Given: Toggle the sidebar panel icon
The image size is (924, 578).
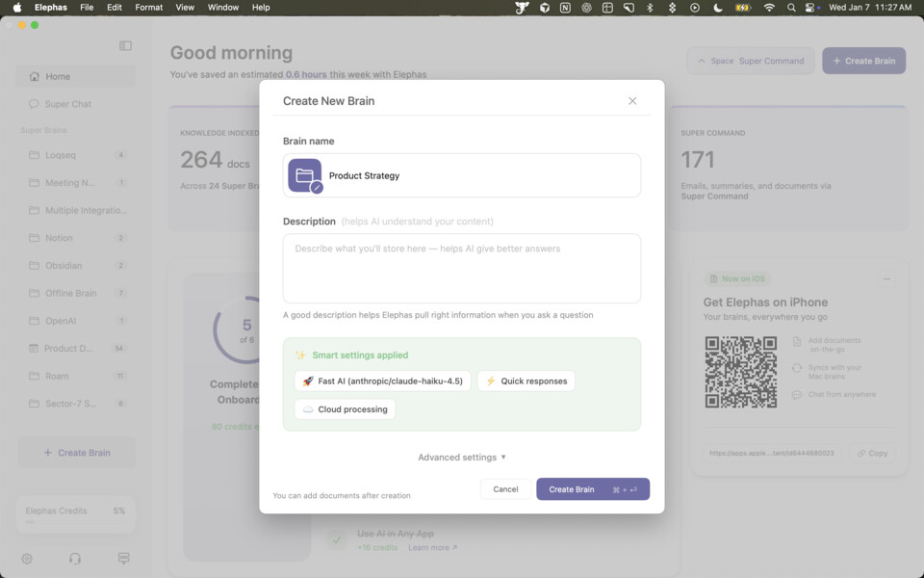Looking at the screenshot, I should [x=125, y=45].
